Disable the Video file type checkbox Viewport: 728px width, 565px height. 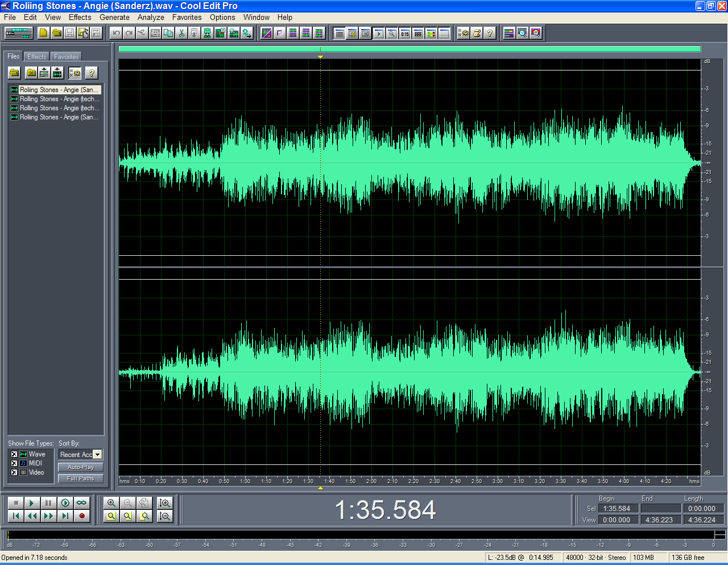pyautogui.click(x=14, y=472)
